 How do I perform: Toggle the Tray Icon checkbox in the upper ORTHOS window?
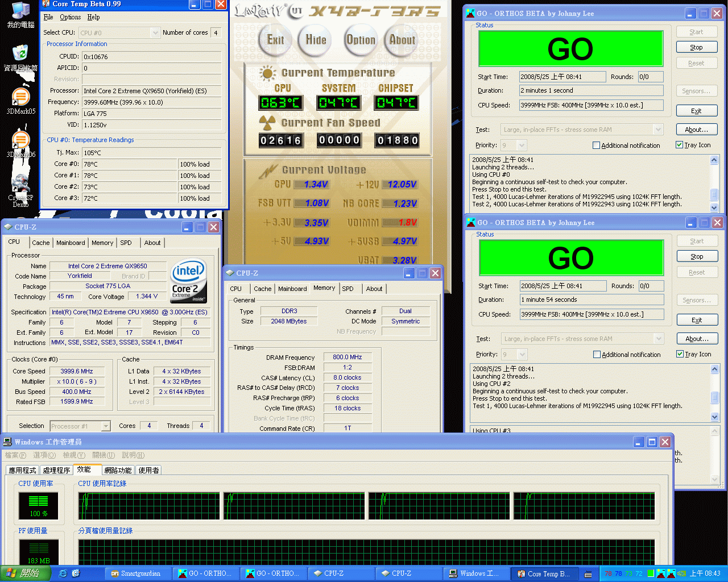(679, 145)
